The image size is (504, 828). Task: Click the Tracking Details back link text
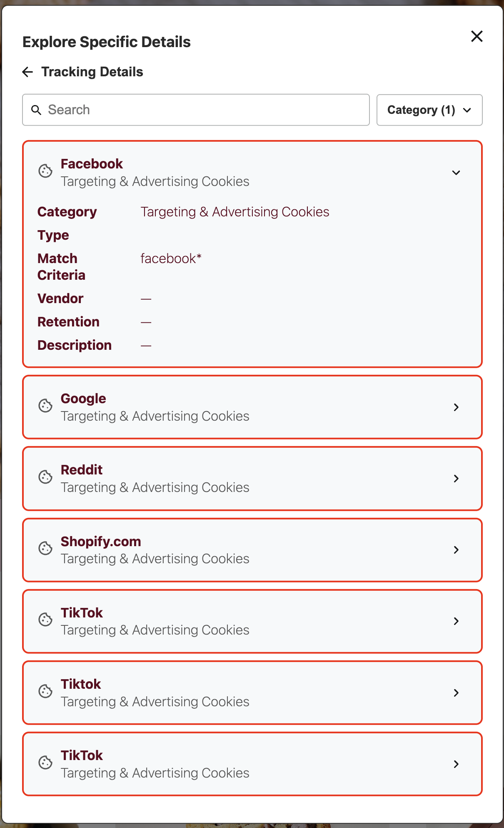(92, 72)
